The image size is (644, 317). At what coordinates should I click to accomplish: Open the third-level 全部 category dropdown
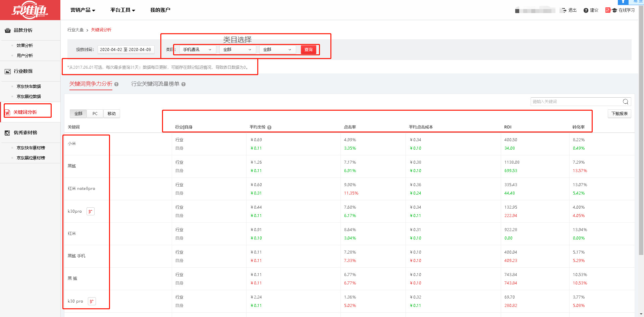277,50
